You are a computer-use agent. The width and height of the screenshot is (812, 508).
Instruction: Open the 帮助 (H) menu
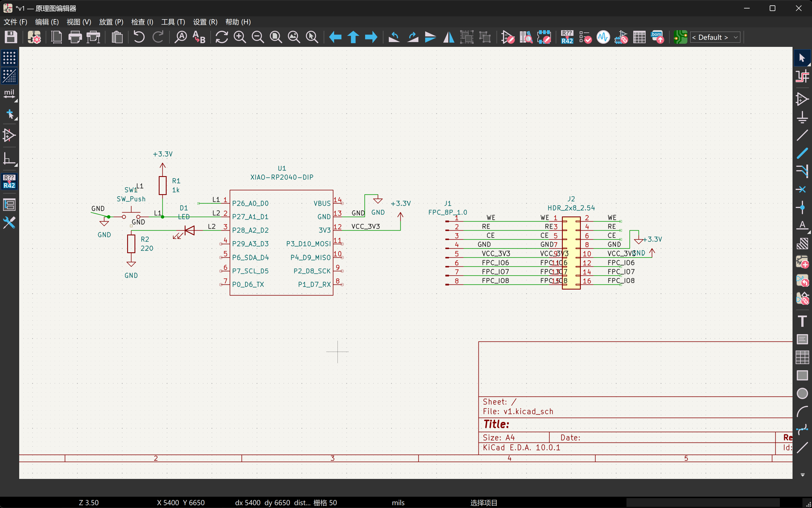238,22
